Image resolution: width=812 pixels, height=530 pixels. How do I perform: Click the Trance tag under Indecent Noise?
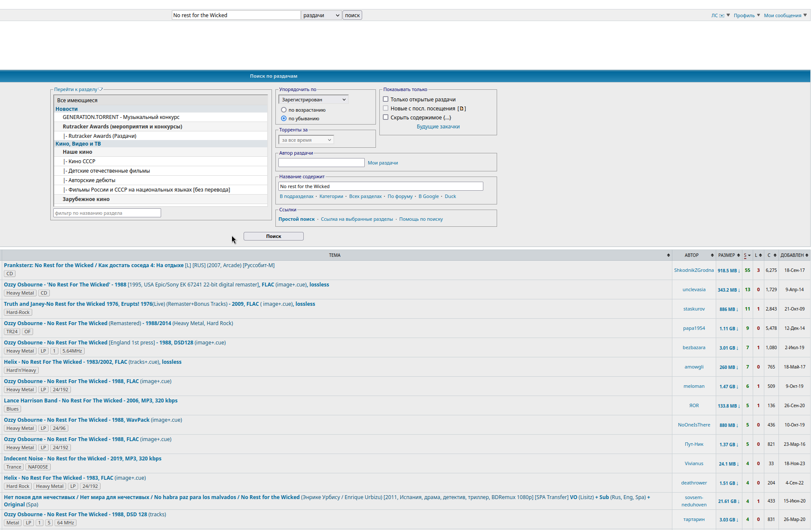click(x=14, y=467)
